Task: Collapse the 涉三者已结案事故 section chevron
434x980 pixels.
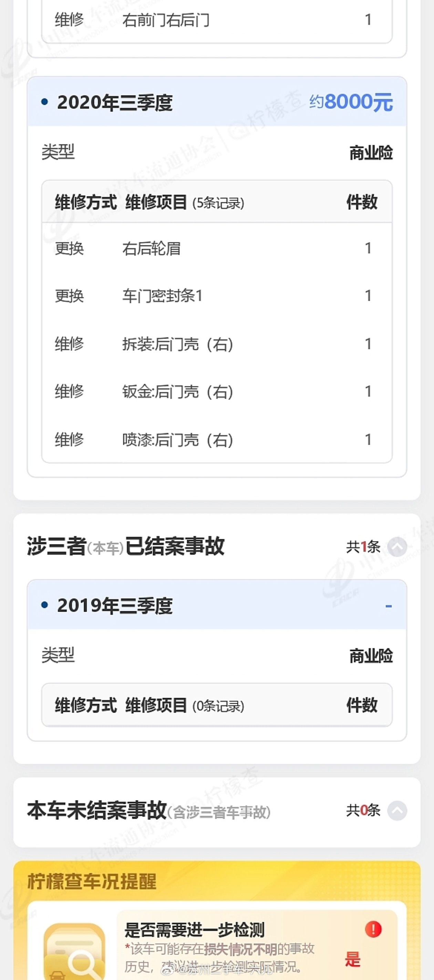Action: click(x=397, y=547)
